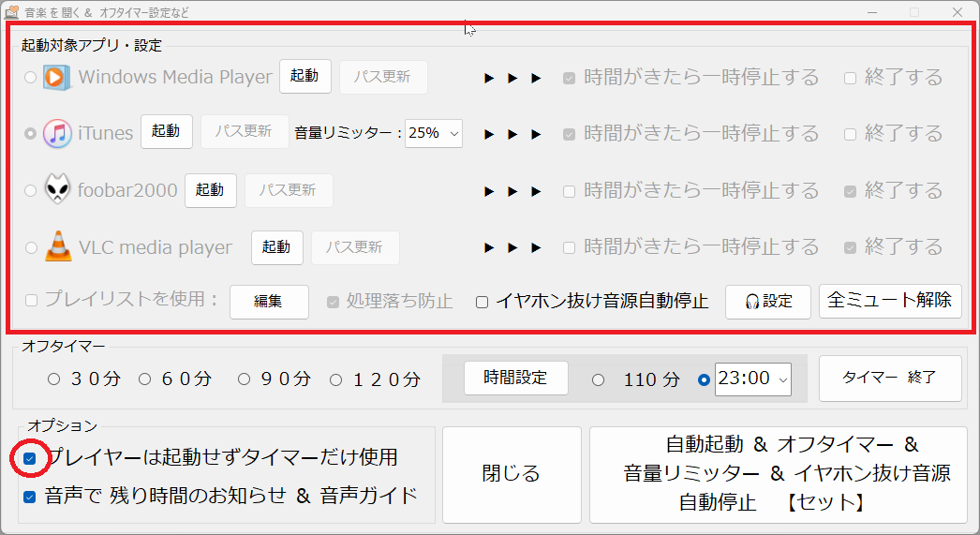The width and height of the screenshot is (980, 535).
Task: Open headphone 設定 button
Action: [x=768, y=302]
